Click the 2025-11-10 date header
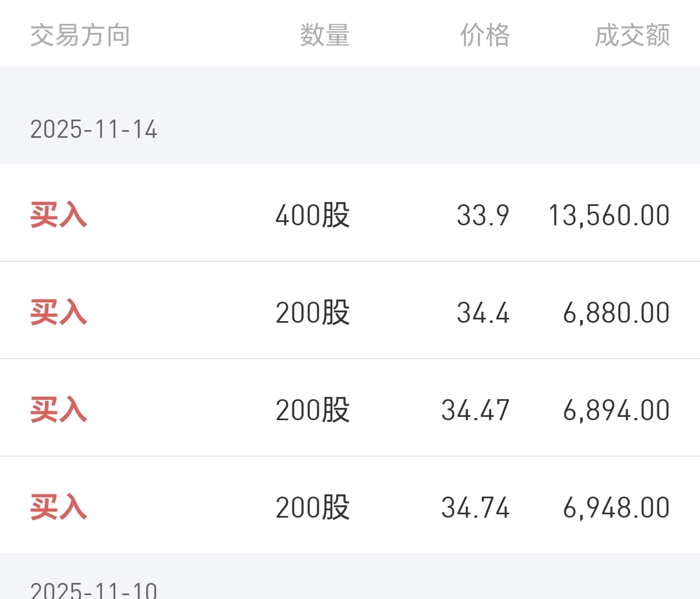This screenshot has width=700, height=599. point(94,590)
